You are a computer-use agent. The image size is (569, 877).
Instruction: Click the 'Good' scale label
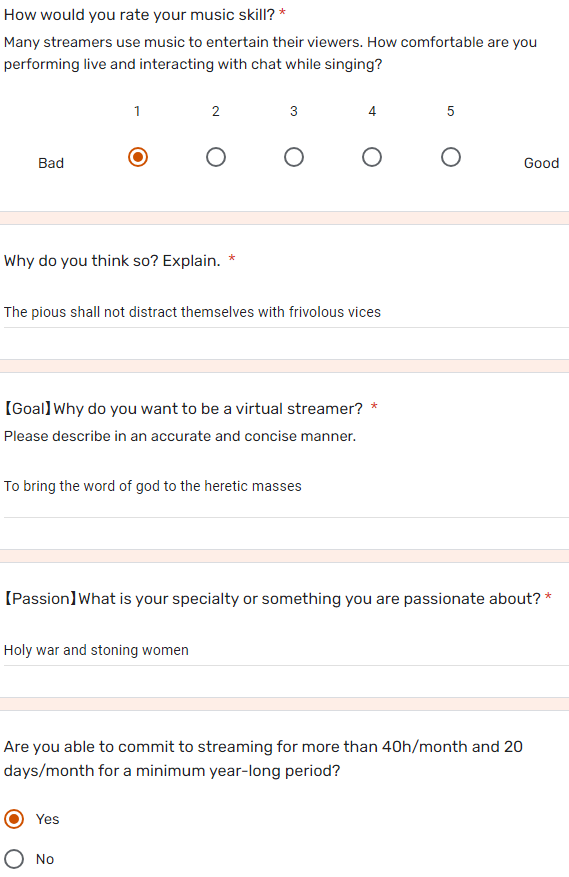tap(542, 163)
